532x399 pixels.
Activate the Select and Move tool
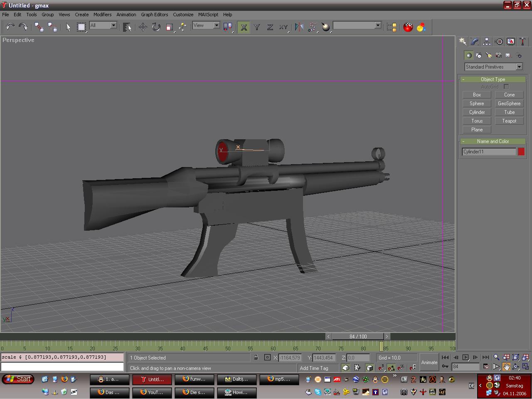[x=143, y=27]
